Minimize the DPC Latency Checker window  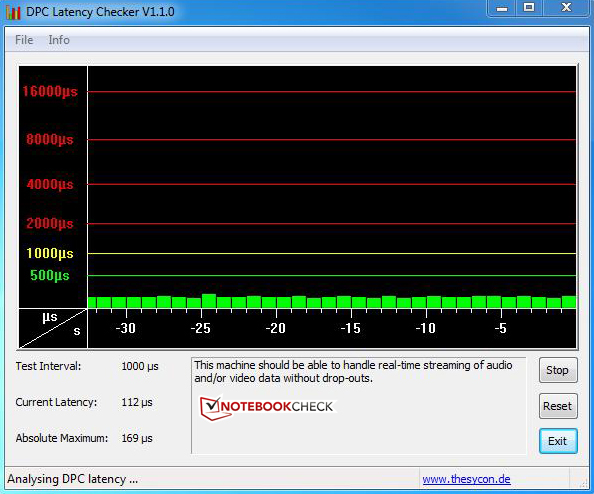click(x=502, y=8)
